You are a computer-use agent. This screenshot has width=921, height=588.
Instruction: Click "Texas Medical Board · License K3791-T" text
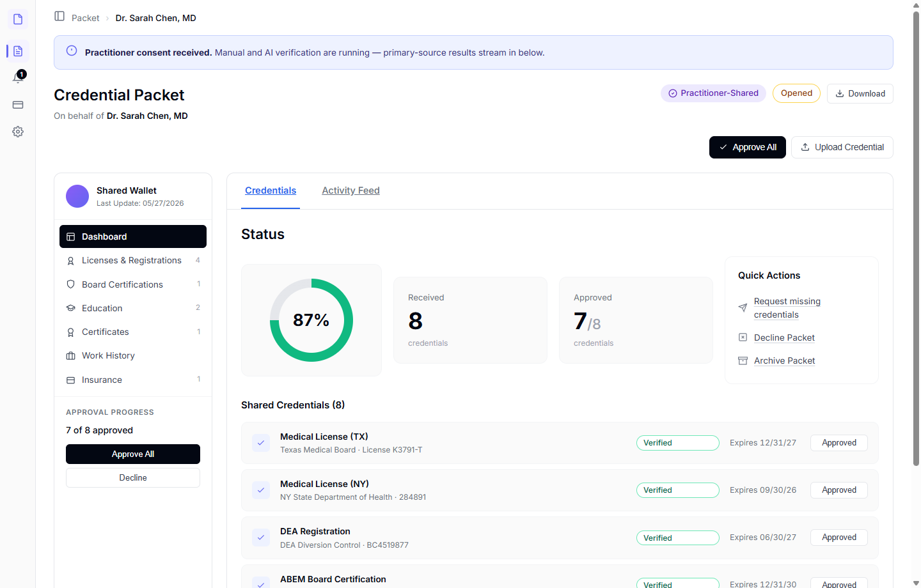(351, 450)
